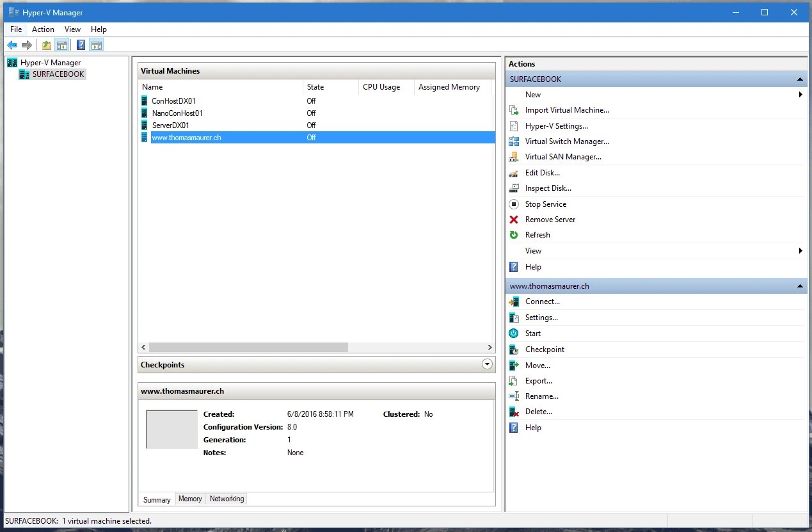Open the Help menu in menu bar
The image size is (812, 532).
point(99,29)
